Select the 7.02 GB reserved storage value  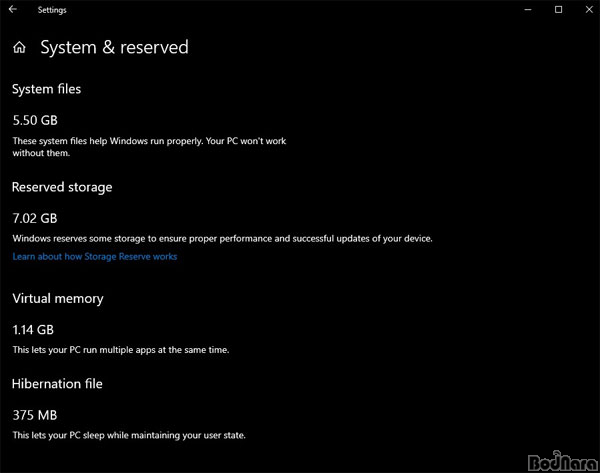point(35,218)
